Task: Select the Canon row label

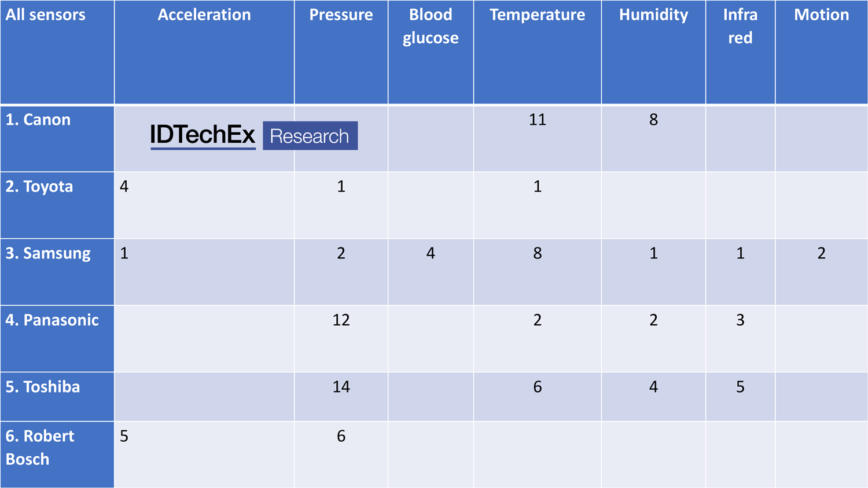Action: [x=38, y=120]
